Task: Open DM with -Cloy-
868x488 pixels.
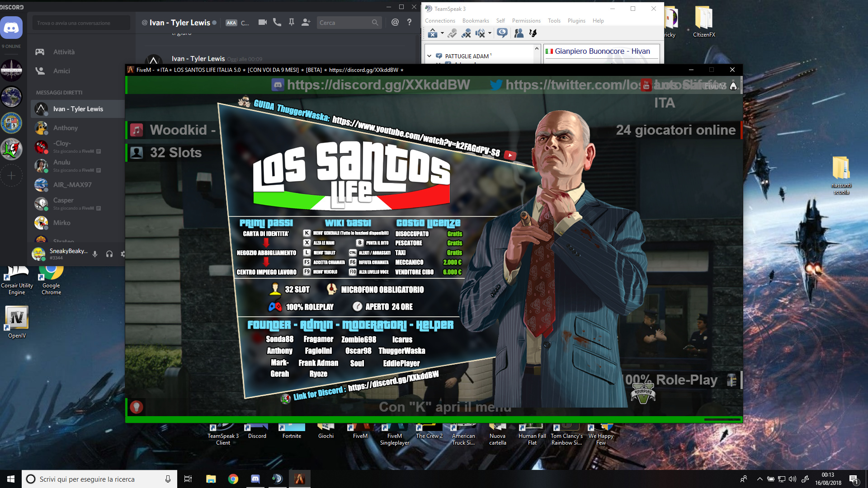Action: 77,147
